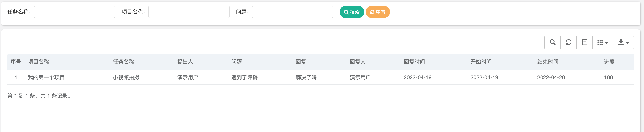Click the 进度 column header

pyautogui.click(x=609, y=62)
